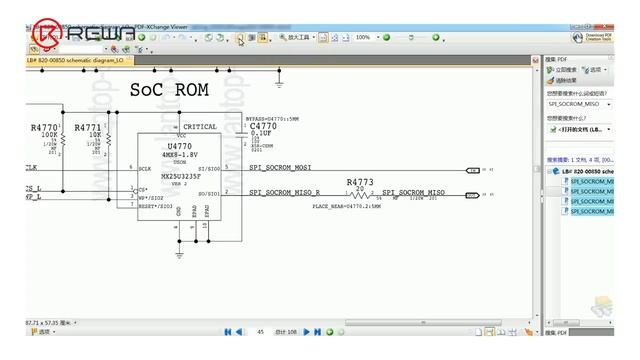
Task: Click R4771 resistor label
Action: 87,128
